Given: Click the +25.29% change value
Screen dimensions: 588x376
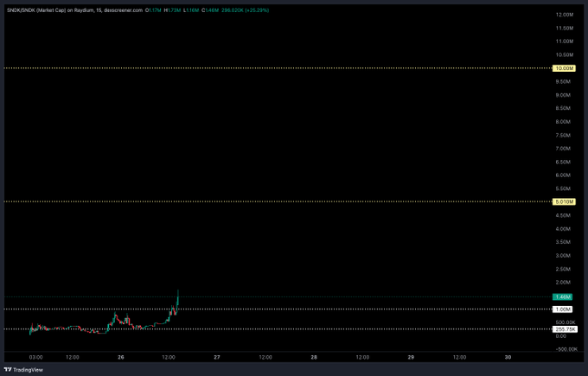Looking at the screenshot, I should pyautogui.click(x=257, y=10).
